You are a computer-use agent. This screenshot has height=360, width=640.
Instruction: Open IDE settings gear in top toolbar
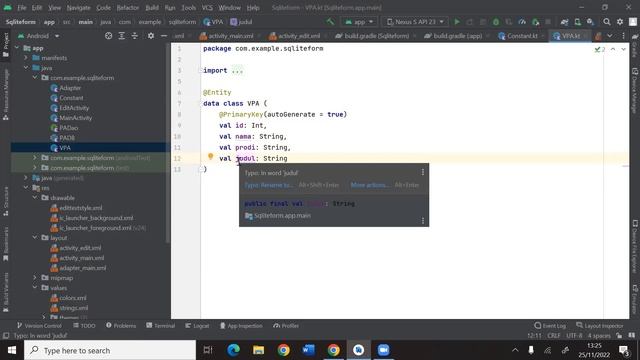pos(620,22)
